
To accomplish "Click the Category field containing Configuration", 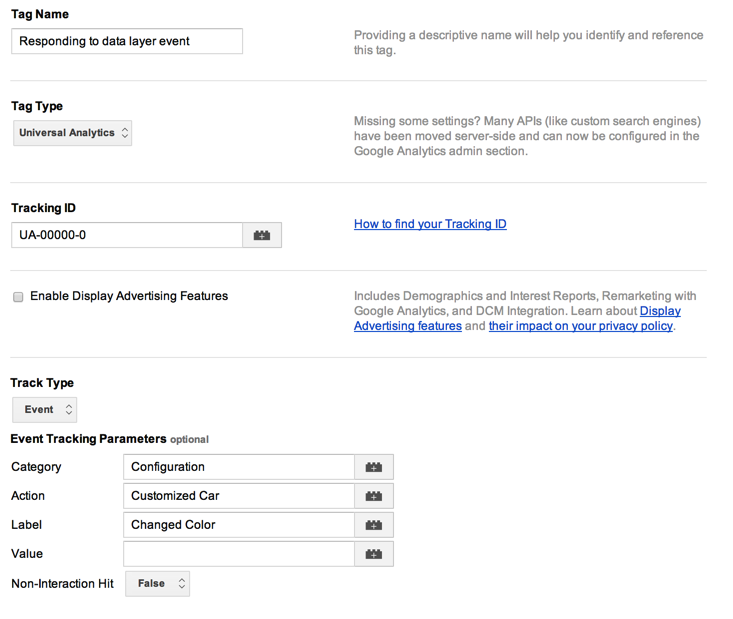I will click(x=238, y=467).
